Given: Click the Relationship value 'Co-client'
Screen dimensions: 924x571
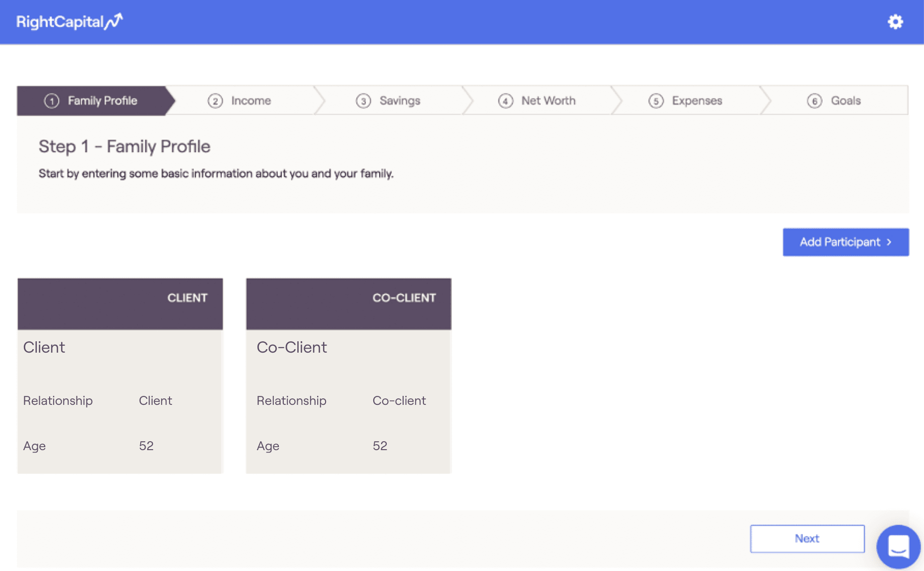Looking at the screenshot, I should click(x=399, y=401).
